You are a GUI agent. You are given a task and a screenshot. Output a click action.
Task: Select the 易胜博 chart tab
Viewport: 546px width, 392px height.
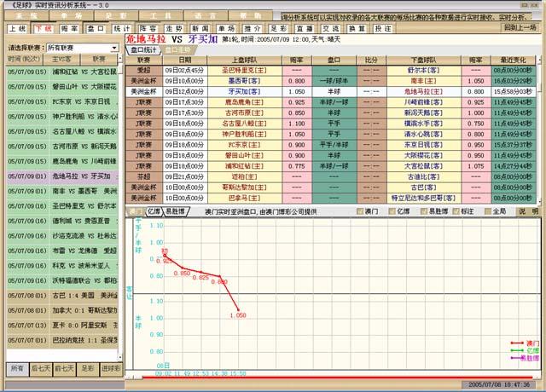[176, 211]
